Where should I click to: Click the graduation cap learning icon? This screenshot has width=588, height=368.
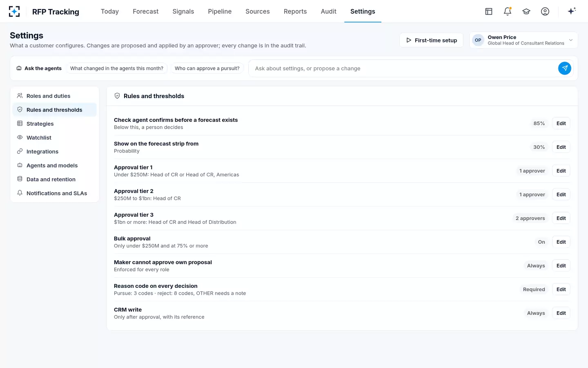526,11
